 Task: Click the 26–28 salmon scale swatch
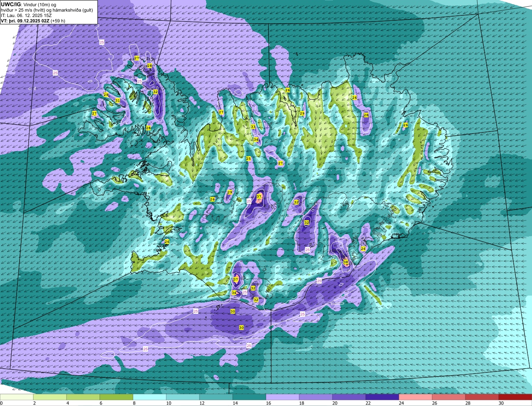tap(449, 397)
